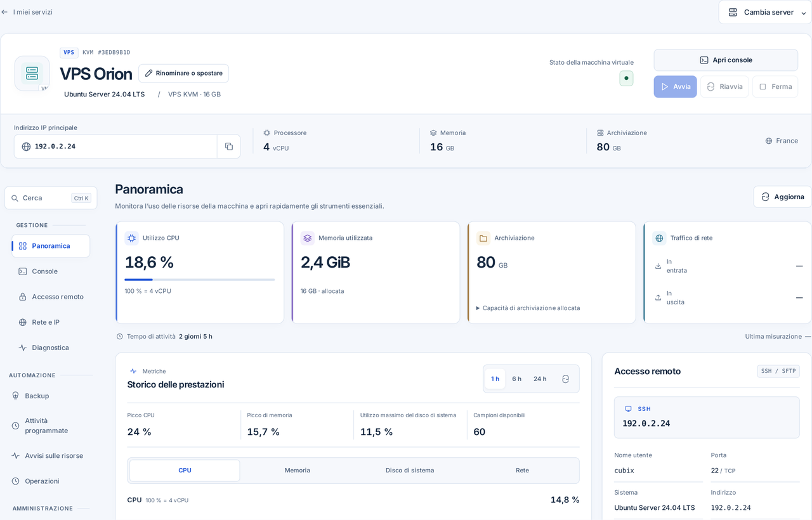
Task: Click the Riavvia button
Action: (x=724, y=87)
